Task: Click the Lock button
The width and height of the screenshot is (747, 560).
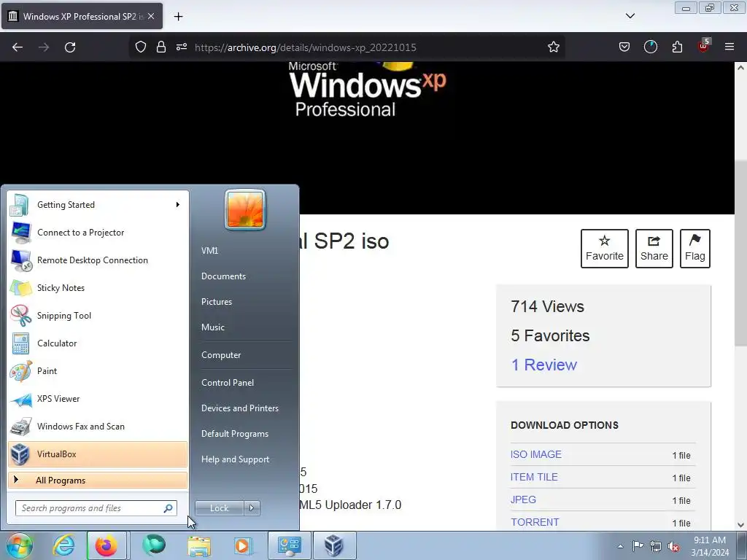Action: tap(219, 508)
